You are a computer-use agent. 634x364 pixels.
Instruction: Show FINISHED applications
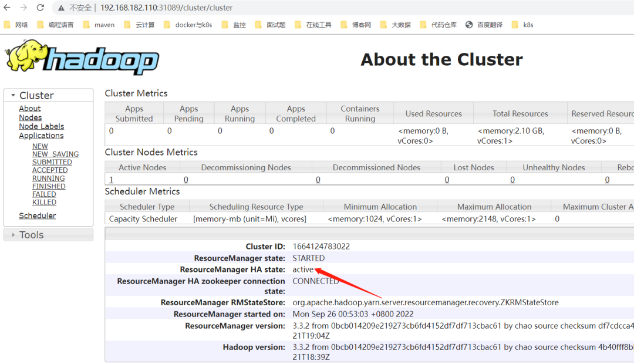point(49,187)
